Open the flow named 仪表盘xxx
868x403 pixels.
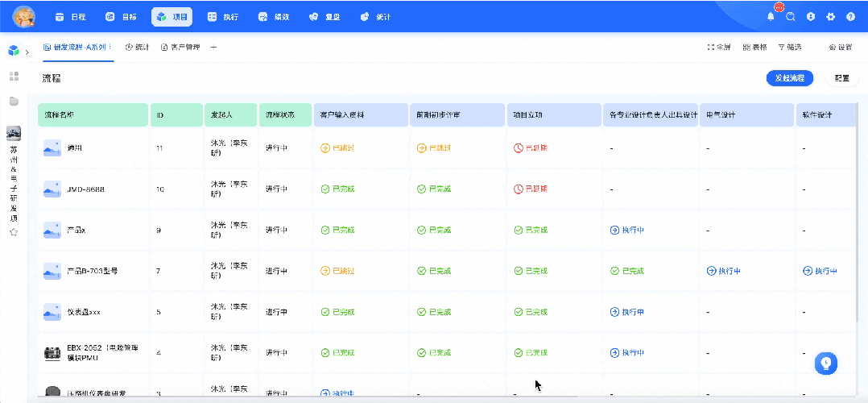(84, 312)
